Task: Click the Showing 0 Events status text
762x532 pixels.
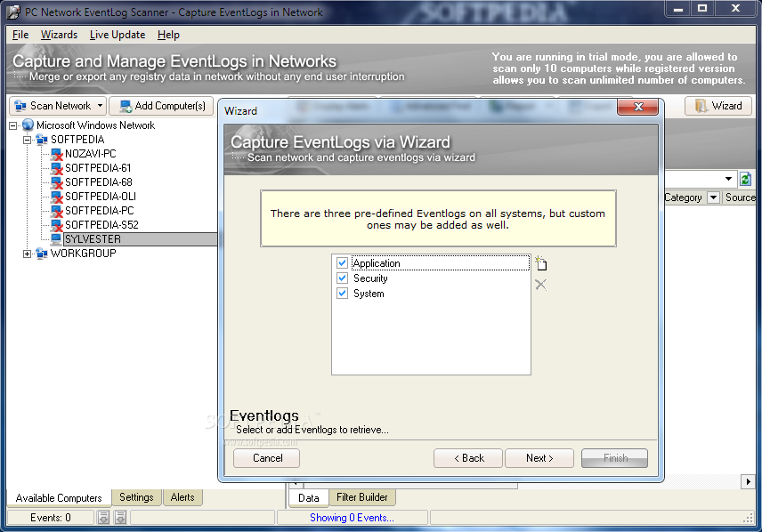Action: pos(352,518)
